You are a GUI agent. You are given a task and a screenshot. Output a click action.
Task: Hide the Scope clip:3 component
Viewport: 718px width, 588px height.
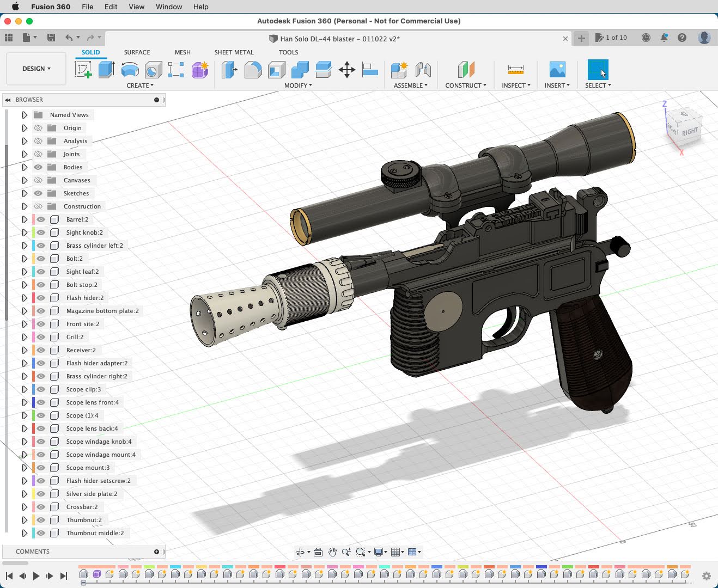(41, 389)
